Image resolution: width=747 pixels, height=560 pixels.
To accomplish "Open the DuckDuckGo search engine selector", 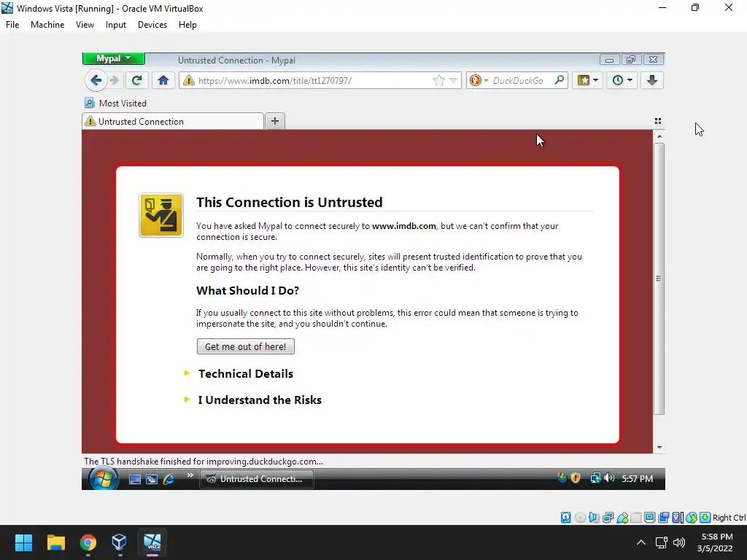I will click(479, 80).
